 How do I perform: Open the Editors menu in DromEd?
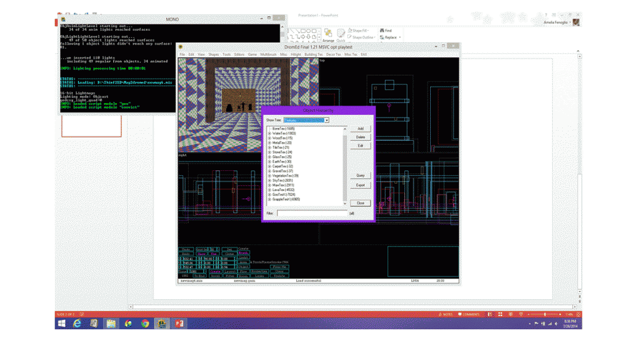tap(239, 55)
